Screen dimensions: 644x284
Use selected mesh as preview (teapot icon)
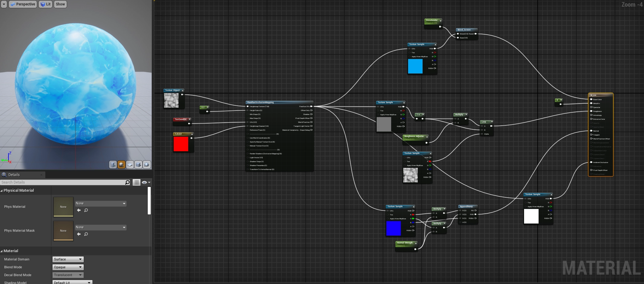click(147, 165)
